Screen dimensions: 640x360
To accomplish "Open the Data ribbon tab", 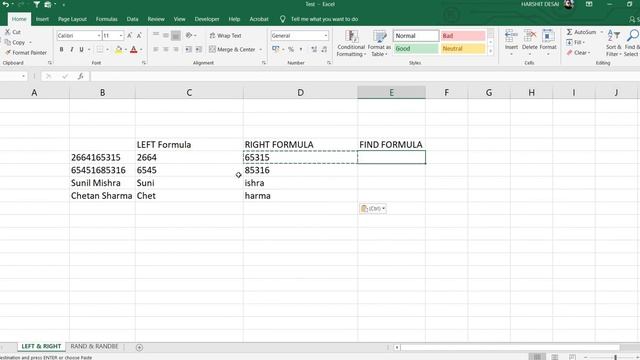I will tap(132, 19).
